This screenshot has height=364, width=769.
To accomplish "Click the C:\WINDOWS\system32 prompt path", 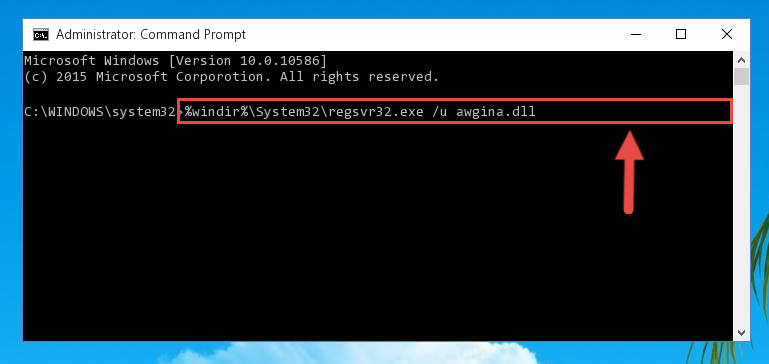I will (100, 112).
